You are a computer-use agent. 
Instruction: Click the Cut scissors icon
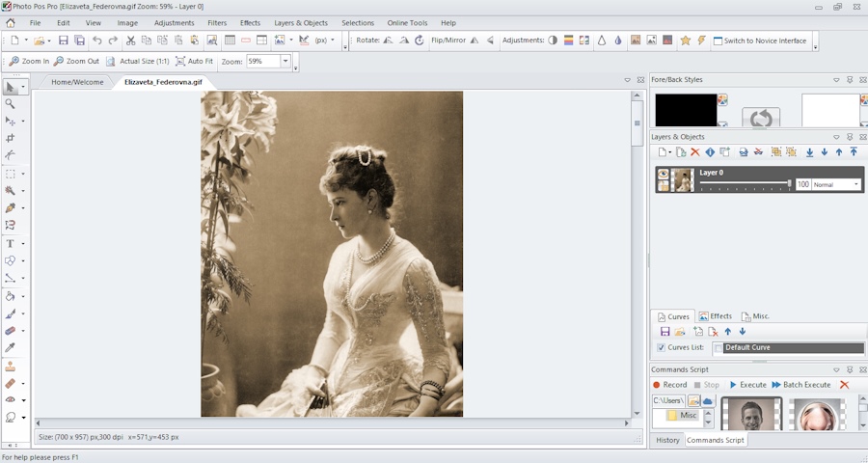click(130, 41)
